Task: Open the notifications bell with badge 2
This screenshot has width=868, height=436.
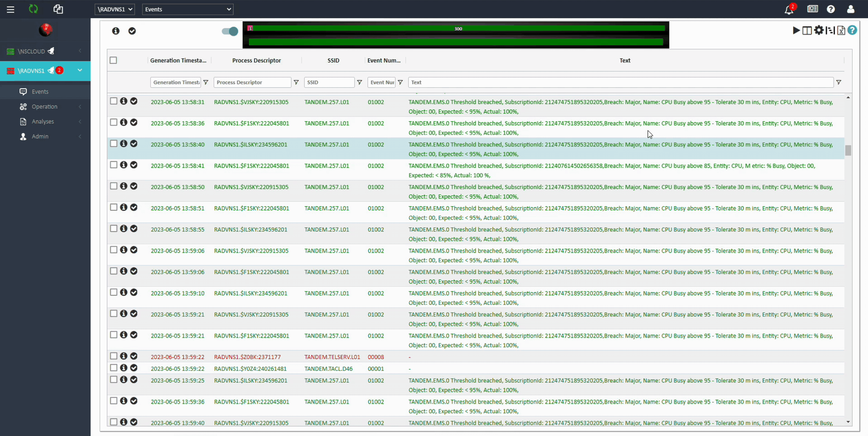Action: (x=789, y=9)
